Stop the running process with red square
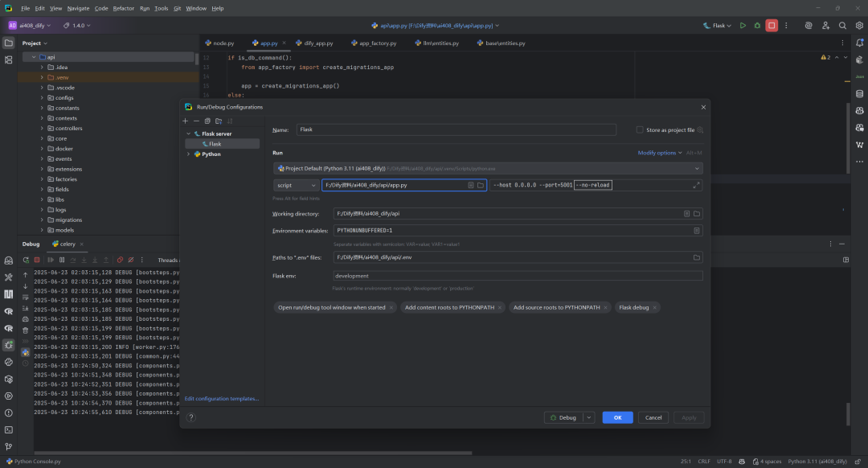 pyautogui.click(x=772, y=26)
